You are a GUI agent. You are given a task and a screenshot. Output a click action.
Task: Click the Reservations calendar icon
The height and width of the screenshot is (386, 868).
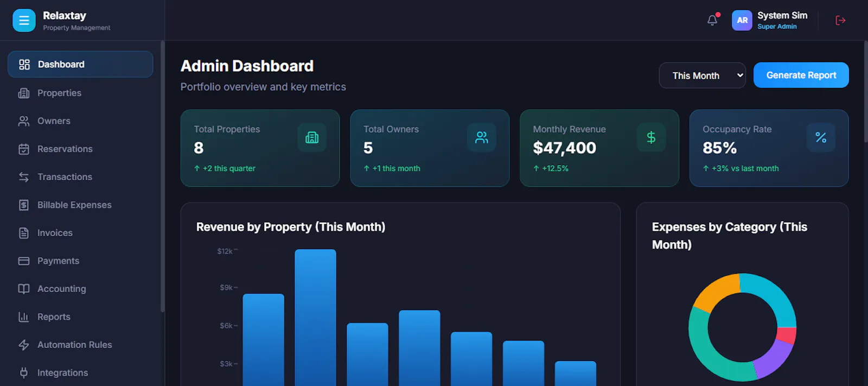(24, 149)
